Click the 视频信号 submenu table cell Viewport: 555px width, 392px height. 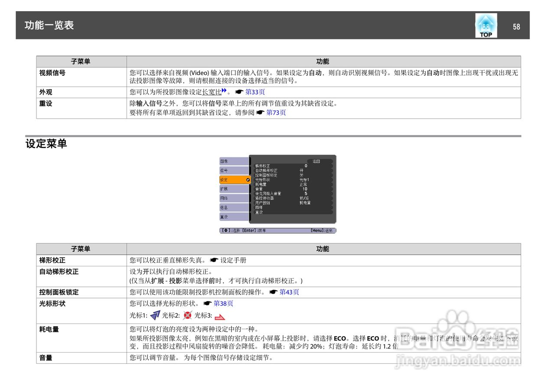(82, 77)
